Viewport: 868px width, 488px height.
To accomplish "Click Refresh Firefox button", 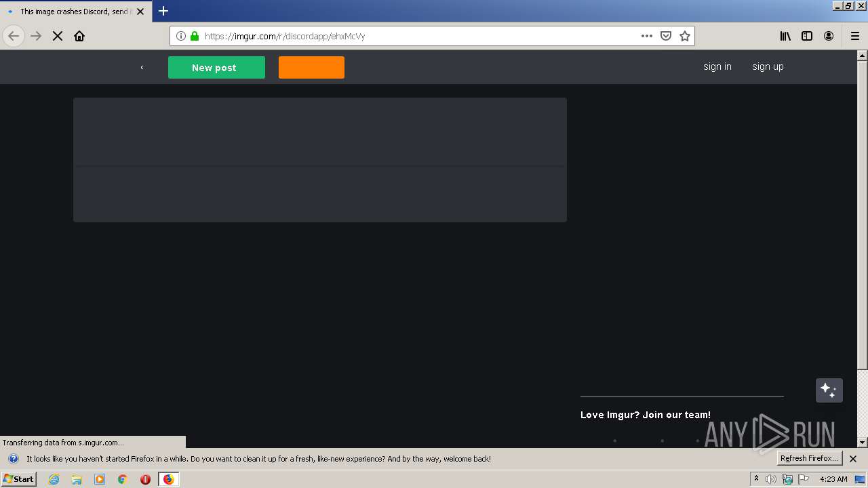I will (810, 458).
